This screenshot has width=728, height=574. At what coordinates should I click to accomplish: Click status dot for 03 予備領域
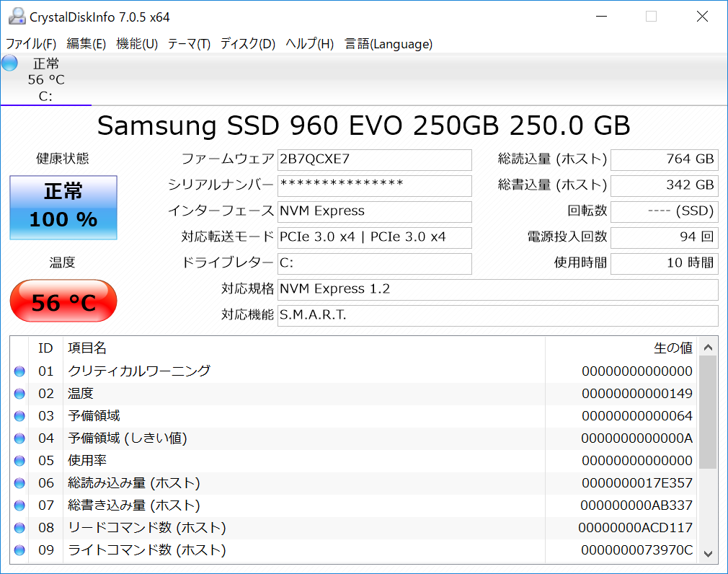pos(19,416)
